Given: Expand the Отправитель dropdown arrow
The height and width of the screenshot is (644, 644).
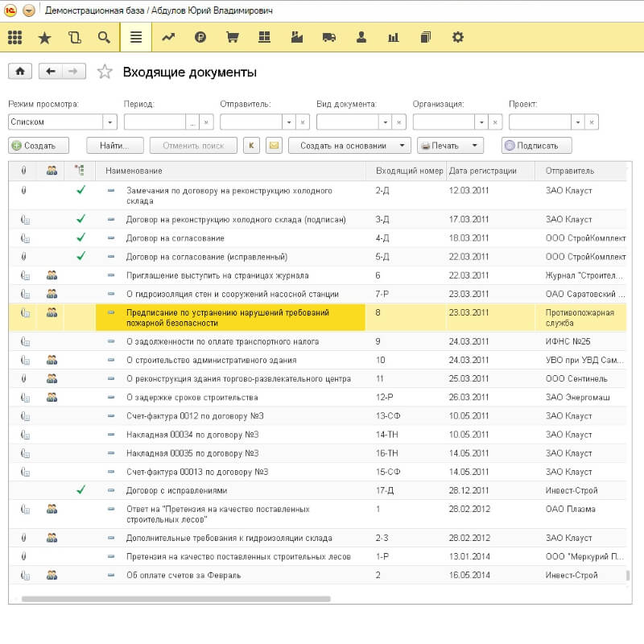Looking at the screenshot, I should click(x=289, y=122).
